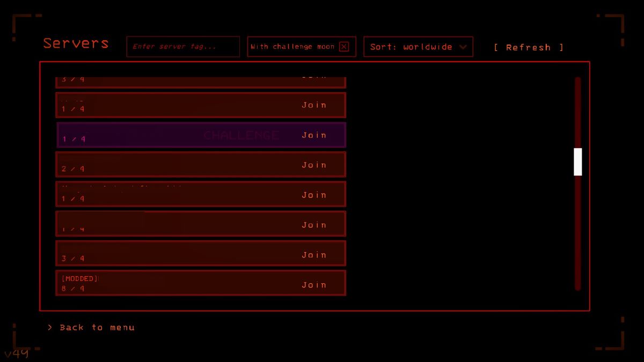Select the [MODDED] server name text
Viewport: 644px width, 362px height.
pyautogui.click(x=80, y=279)
